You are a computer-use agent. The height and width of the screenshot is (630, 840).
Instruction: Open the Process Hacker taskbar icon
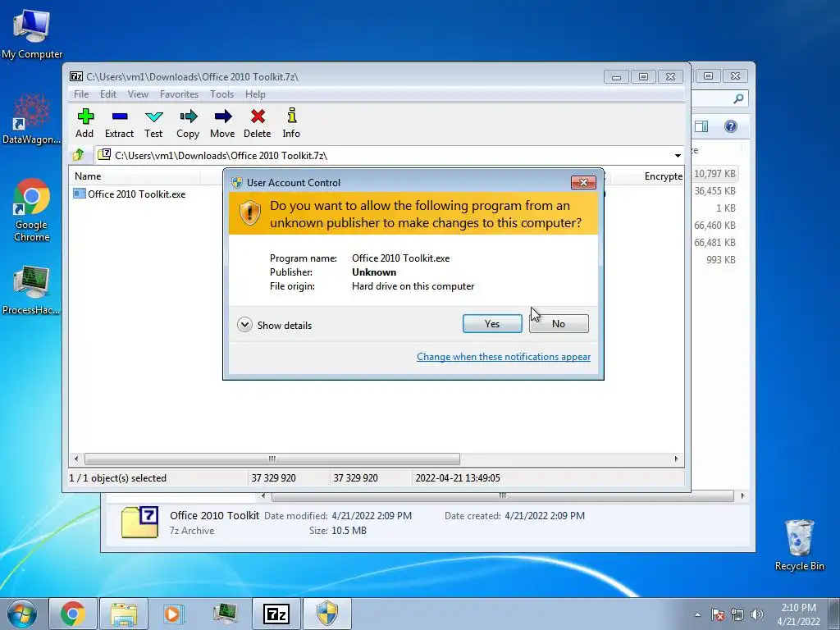[x=226, y=614]
